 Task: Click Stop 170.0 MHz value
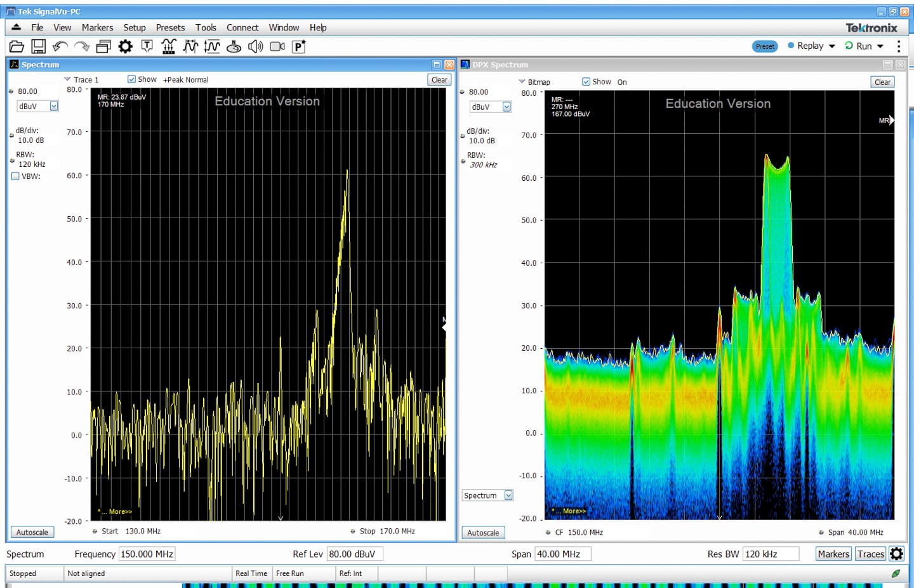pyautogui.click(x=397, y=531)
